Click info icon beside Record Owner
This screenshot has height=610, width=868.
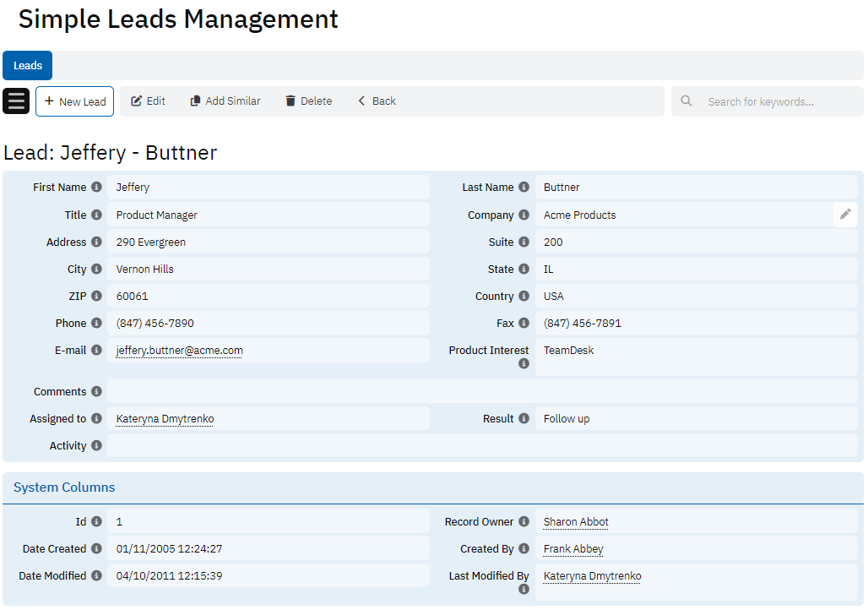[x=524, y=522]
